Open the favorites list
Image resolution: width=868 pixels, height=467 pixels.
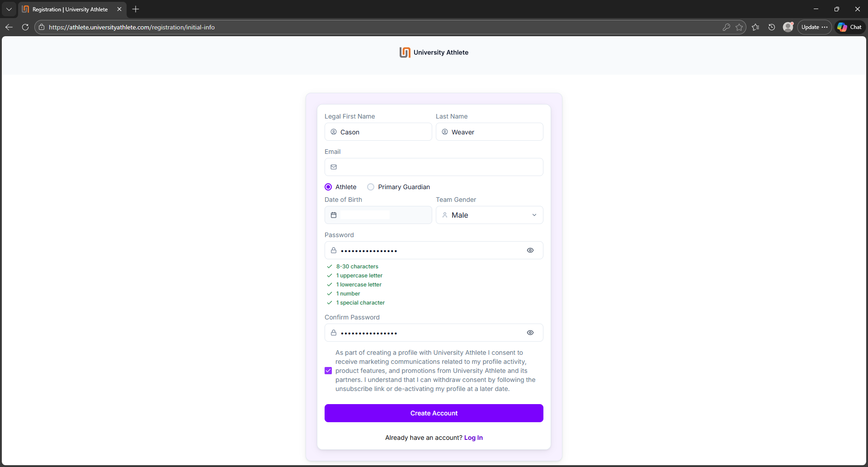pyautogui.click(x=755, y=27)
